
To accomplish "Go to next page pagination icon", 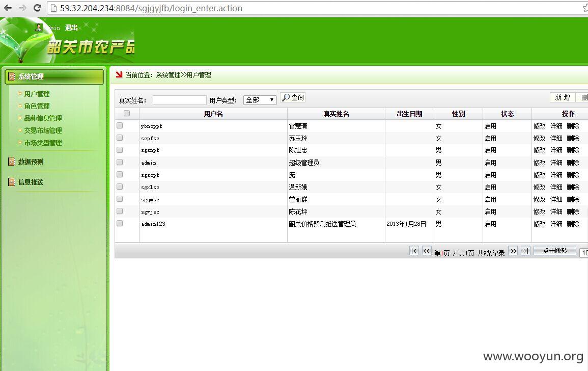I will (513, 251).
